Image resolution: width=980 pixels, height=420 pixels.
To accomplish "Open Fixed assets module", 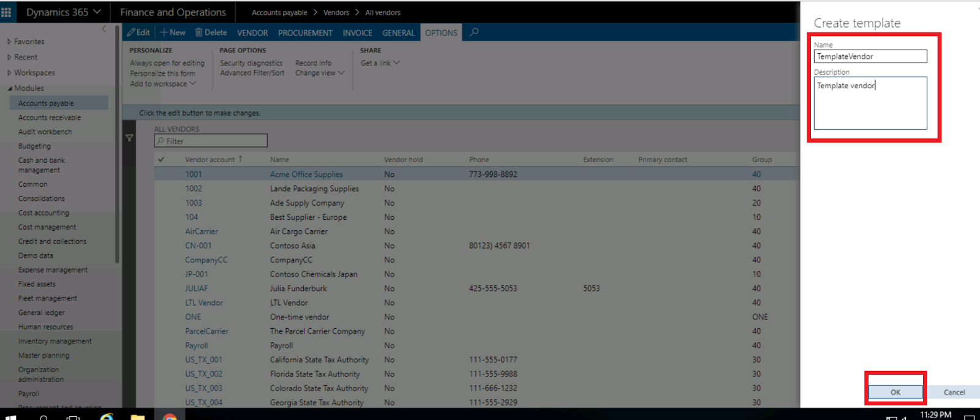I will (37, 284).
